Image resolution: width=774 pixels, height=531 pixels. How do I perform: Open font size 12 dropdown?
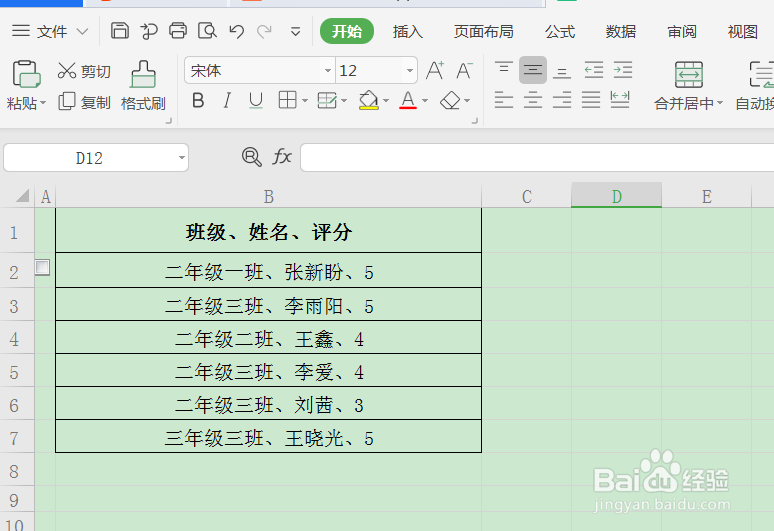pyautogui.click(x=409, y=71)
